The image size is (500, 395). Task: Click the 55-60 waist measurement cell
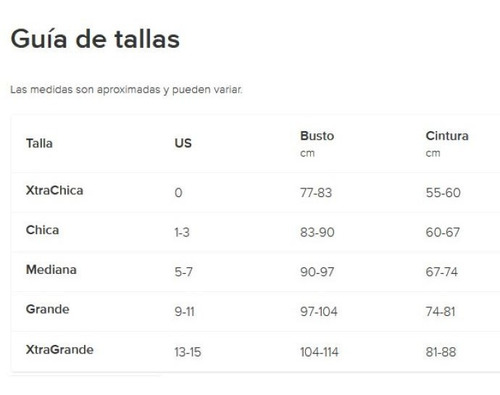click(443, 193)
